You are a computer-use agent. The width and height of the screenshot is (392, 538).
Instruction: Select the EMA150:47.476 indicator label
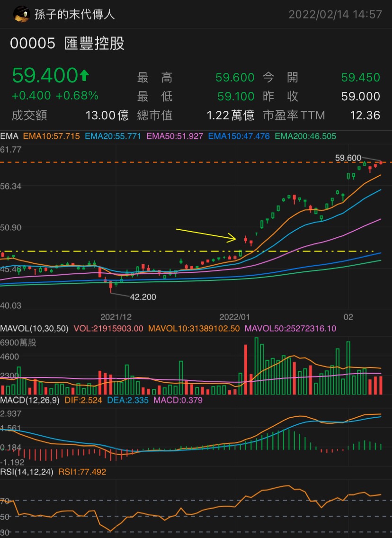(239, 136)
